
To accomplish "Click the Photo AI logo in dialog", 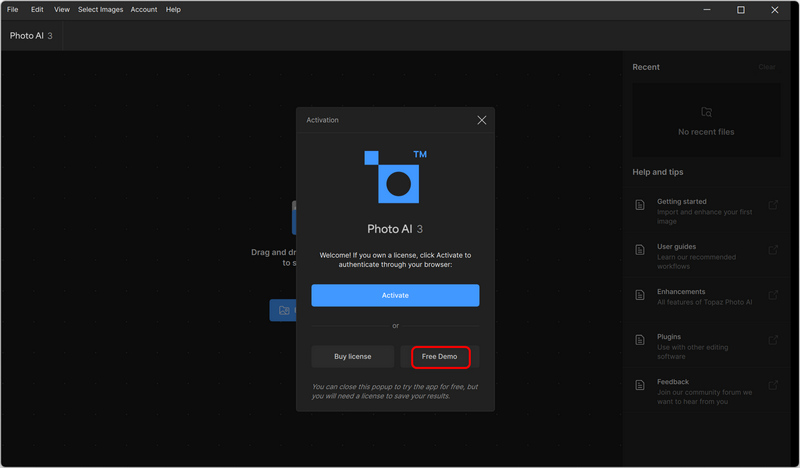I will [395, 177].
